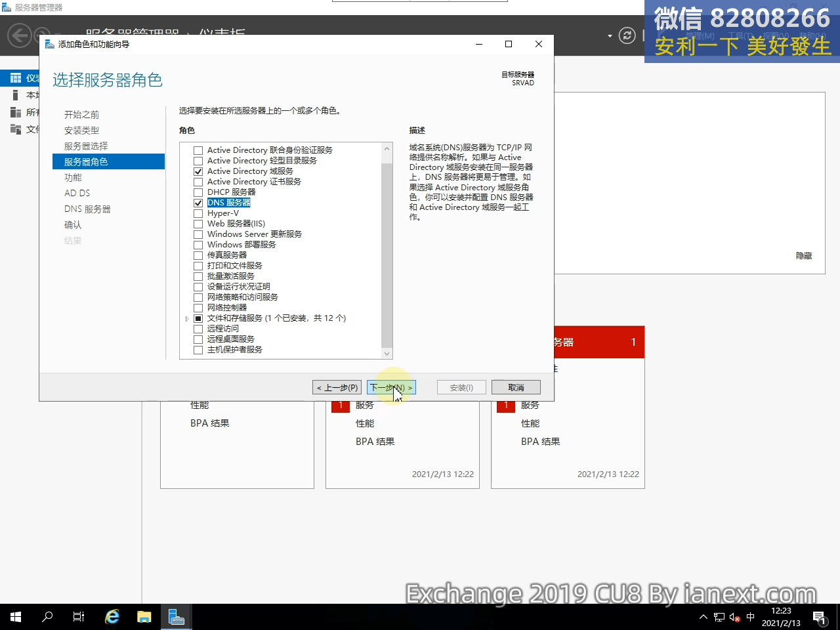Click Server Manager back arrow

[x=20, y=35]
